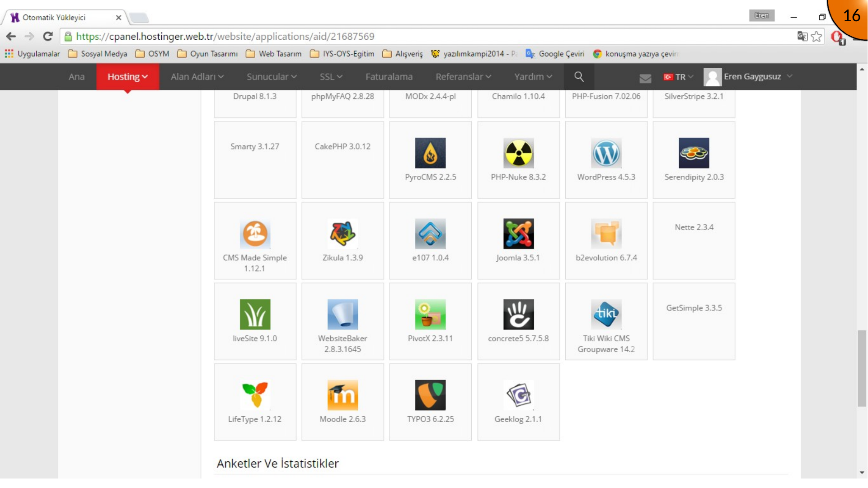Choose the TYPO3 6.2.25 icon

pos(430,395)
